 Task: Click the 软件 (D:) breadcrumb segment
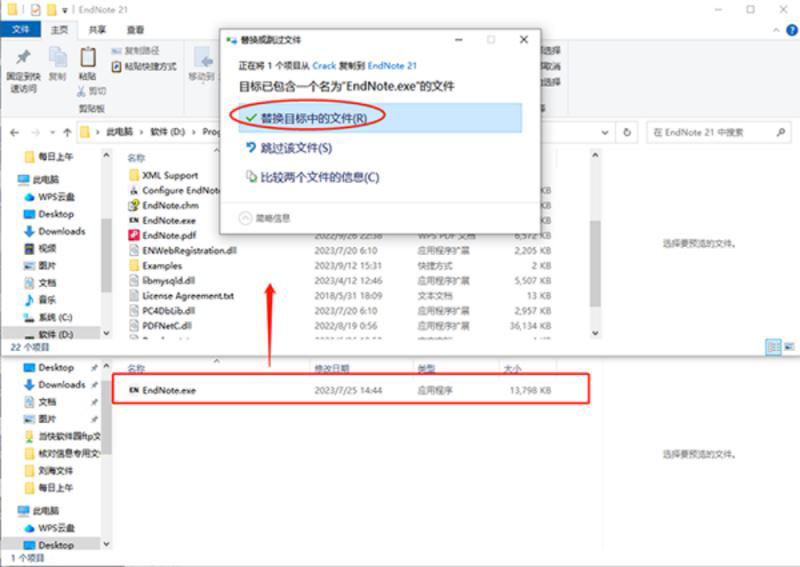[x=167, y=132]
